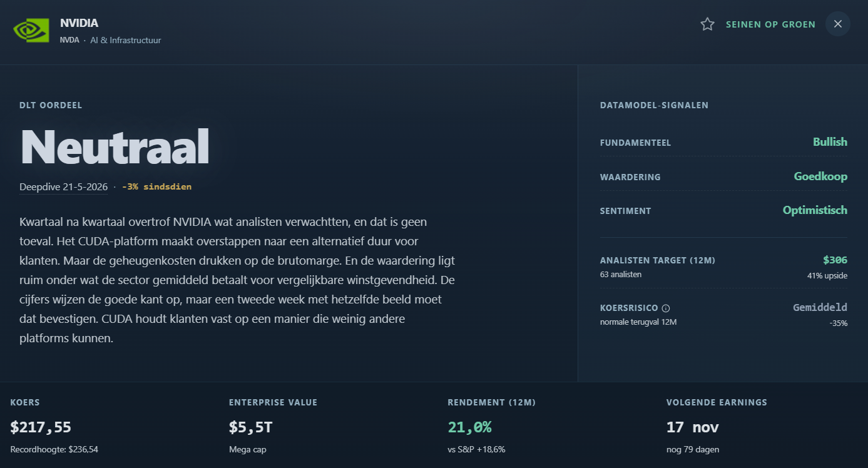
Task: Click the KOERSRISICO info icon
Action: click(666, 308)
